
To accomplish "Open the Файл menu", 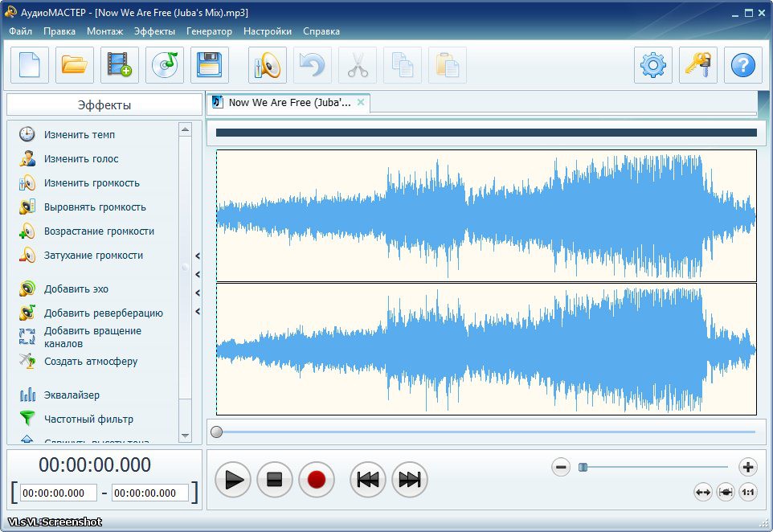I will 20,31.
